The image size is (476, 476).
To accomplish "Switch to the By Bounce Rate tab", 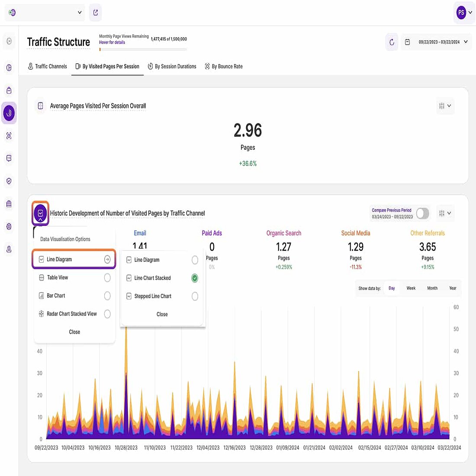I will click(x=224, y=66).
